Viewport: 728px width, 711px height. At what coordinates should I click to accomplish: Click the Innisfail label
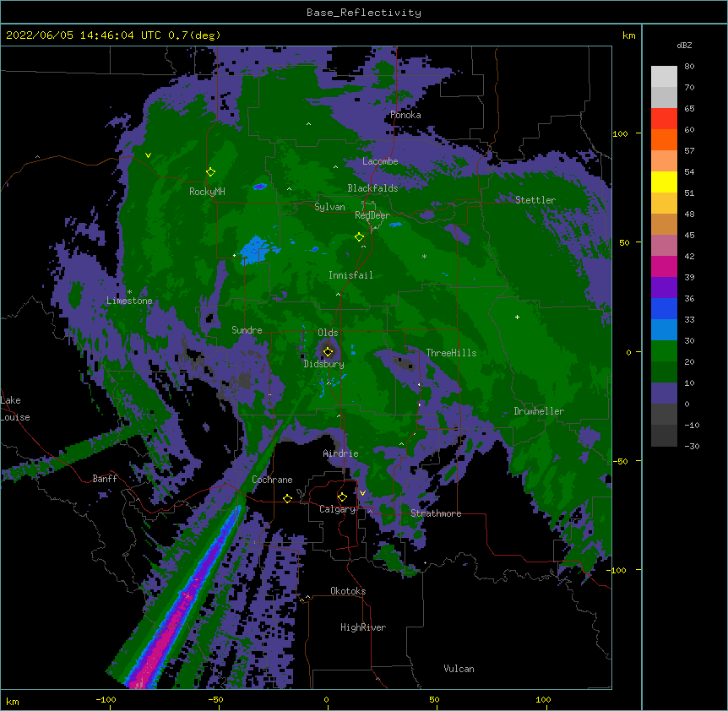tap(350, 275)
